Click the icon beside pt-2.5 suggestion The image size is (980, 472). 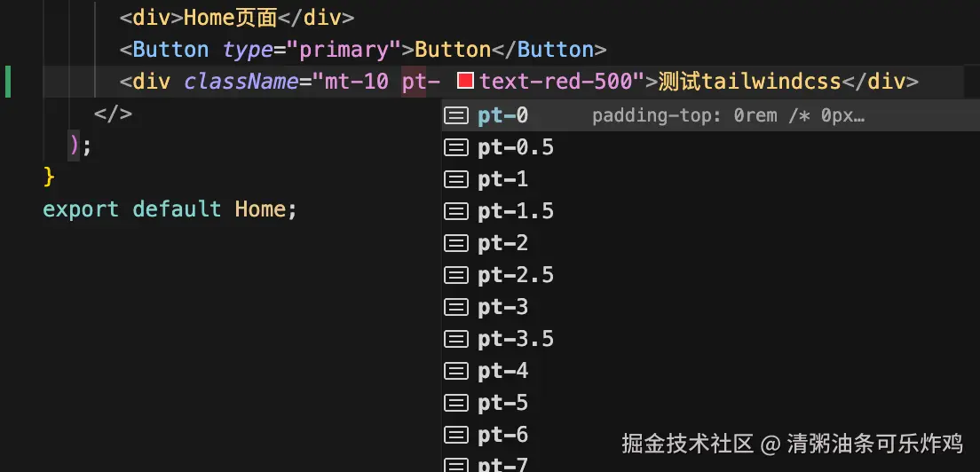click(456, 275)
